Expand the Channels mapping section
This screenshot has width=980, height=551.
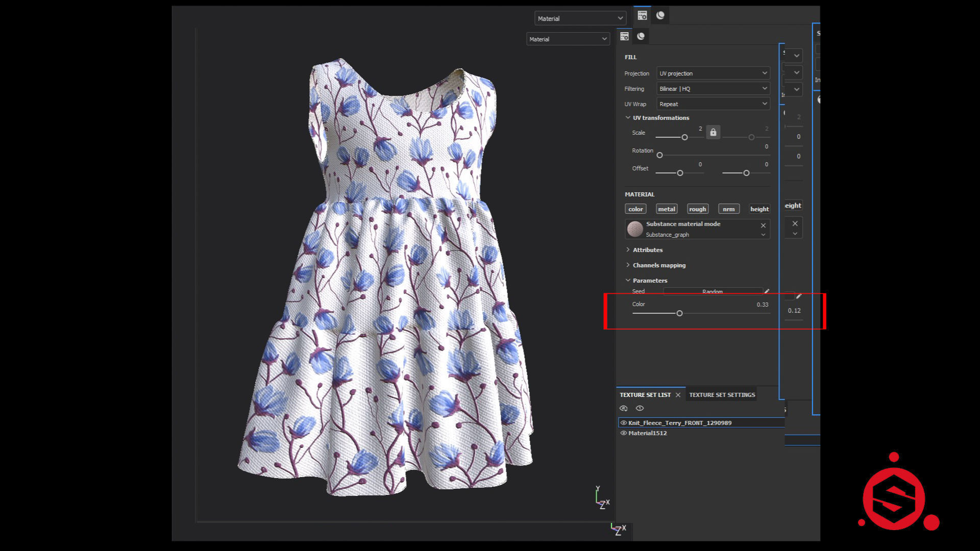(x=659, y=265)
